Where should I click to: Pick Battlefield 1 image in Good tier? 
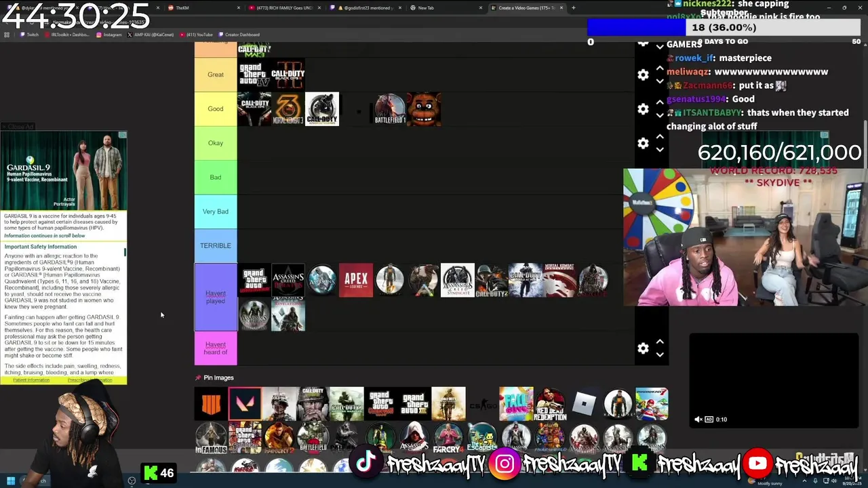coord(390,109)
